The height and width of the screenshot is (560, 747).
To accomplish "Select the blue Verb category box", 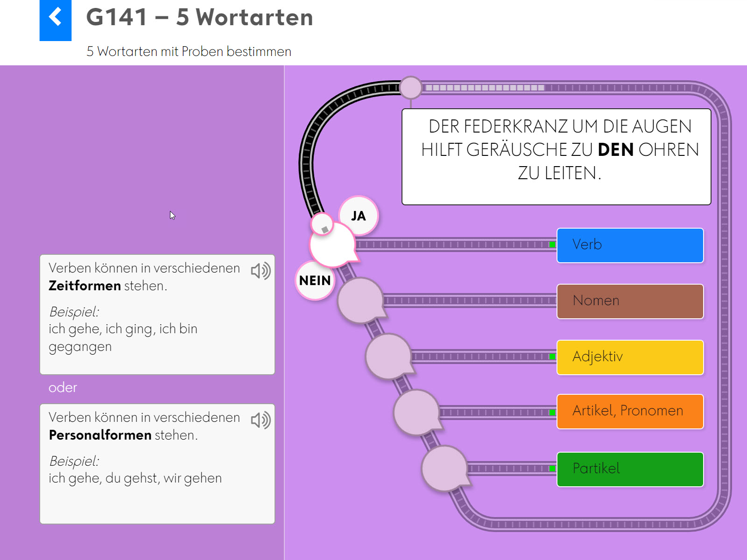I will [630, 245].
